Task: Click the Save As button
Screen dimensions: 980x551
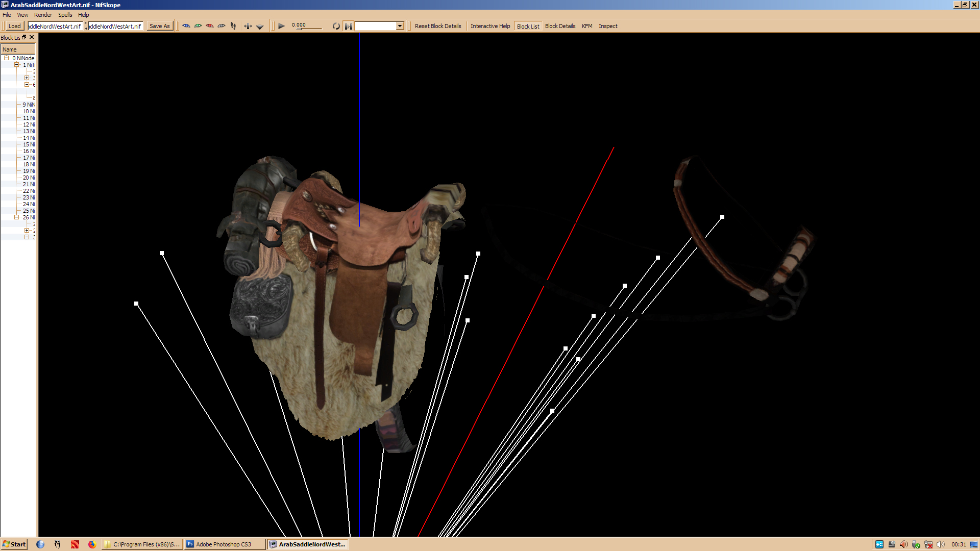Action: coord(160,26)
